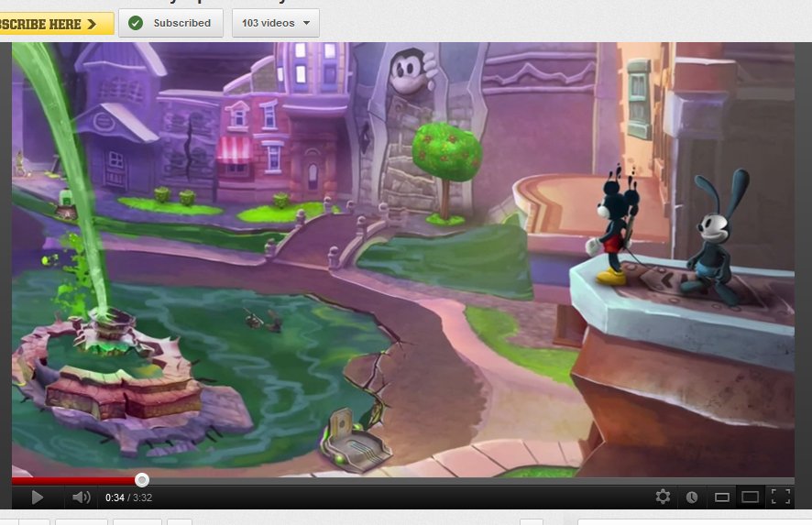
Task: Toggle the Subscribed button to unsubscribe
Action: (181, 23)
